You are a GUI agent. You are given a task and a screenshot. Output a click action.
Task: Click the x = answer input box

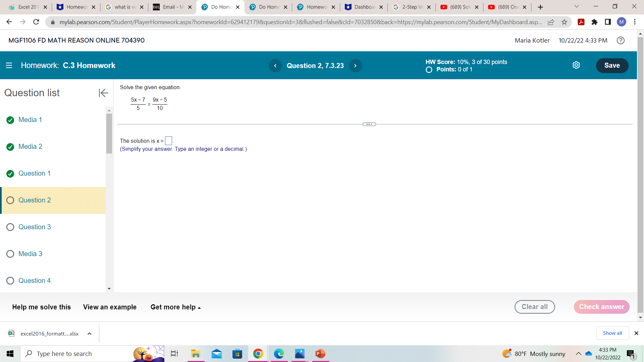point(168,140)
